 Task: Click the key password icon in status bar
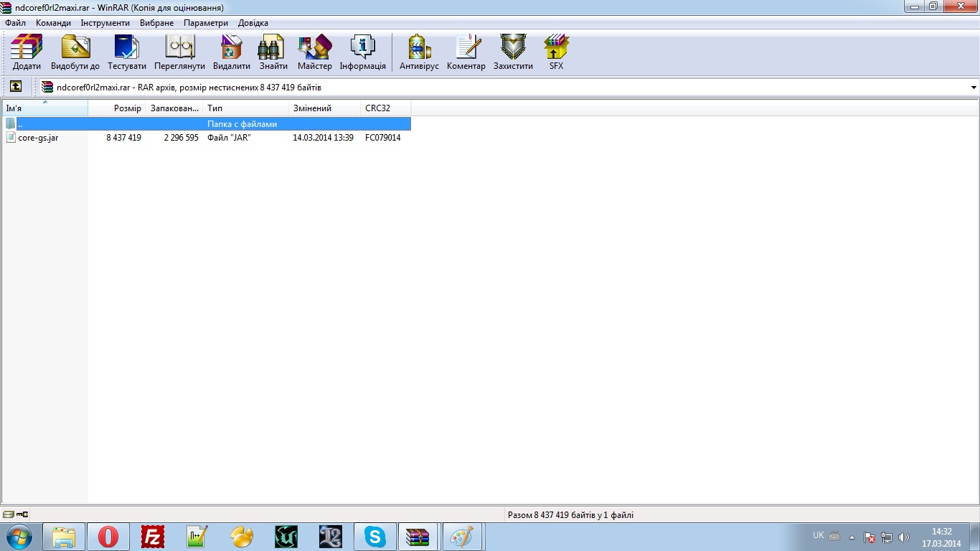(x=22, y=514)
